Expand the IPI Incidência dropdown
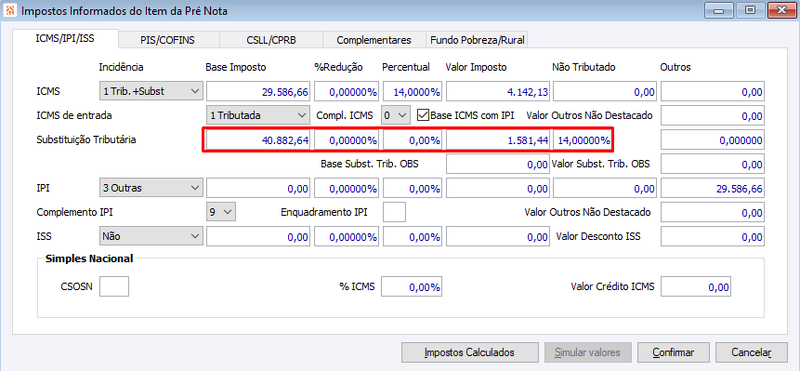This screenshot has width=800, height=371. (x=151, y=188)
